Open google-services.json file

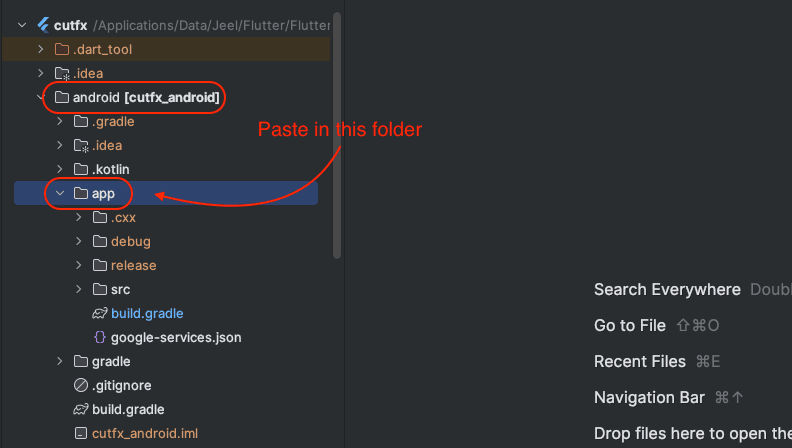[x=175, y=337]
